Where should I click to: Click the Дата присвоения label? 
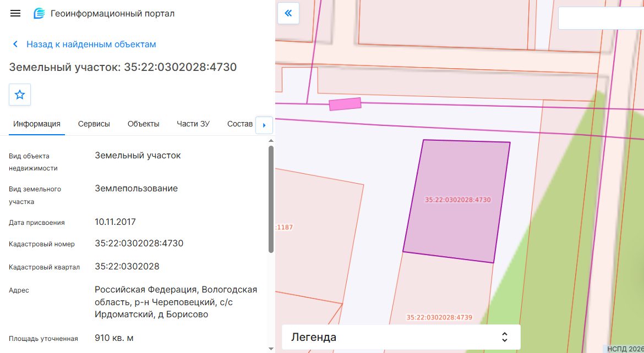36,223
